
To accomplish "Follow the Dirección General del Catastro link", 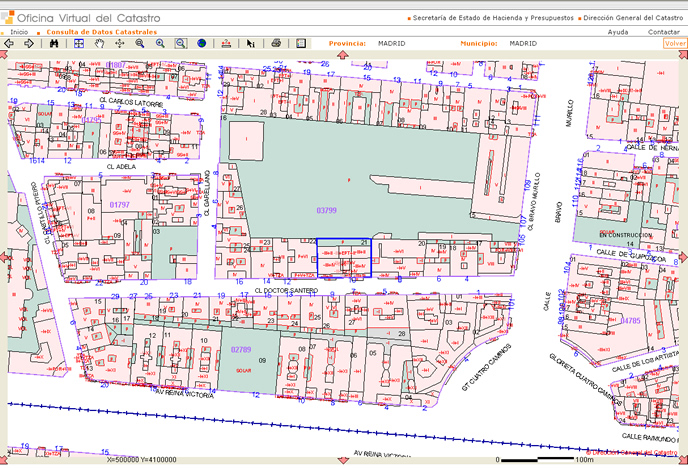I will (x=632, y=18).
